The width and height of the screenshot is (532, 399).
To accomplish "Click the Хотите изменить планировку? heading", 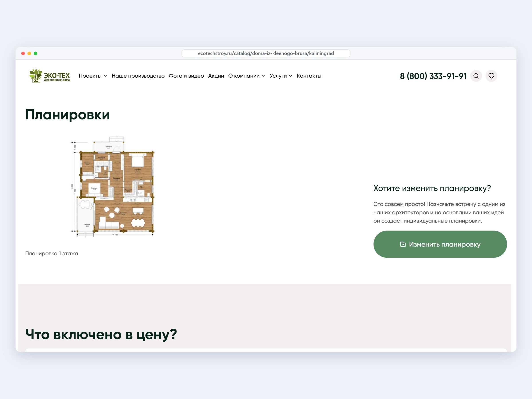I will [432, 188].
